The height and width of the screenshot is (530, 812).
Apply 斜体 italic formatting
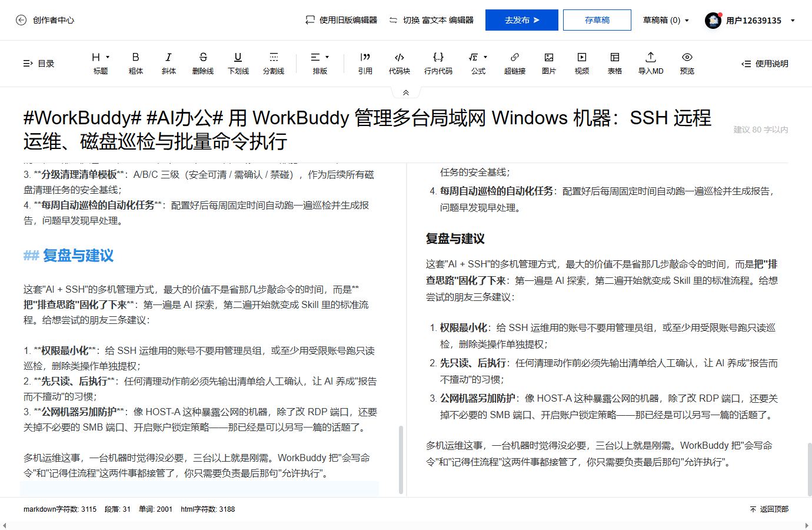(169, 63)
